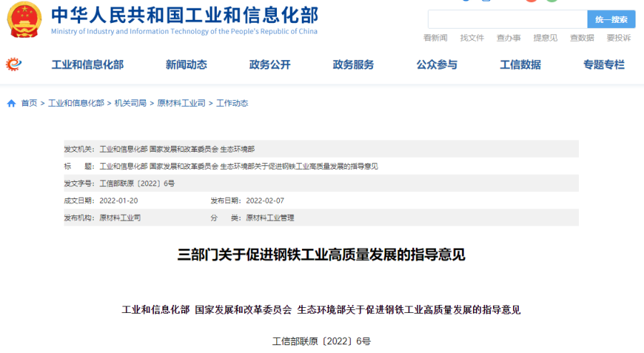Click the gear swirl icon beside navigation

(14, 64)
